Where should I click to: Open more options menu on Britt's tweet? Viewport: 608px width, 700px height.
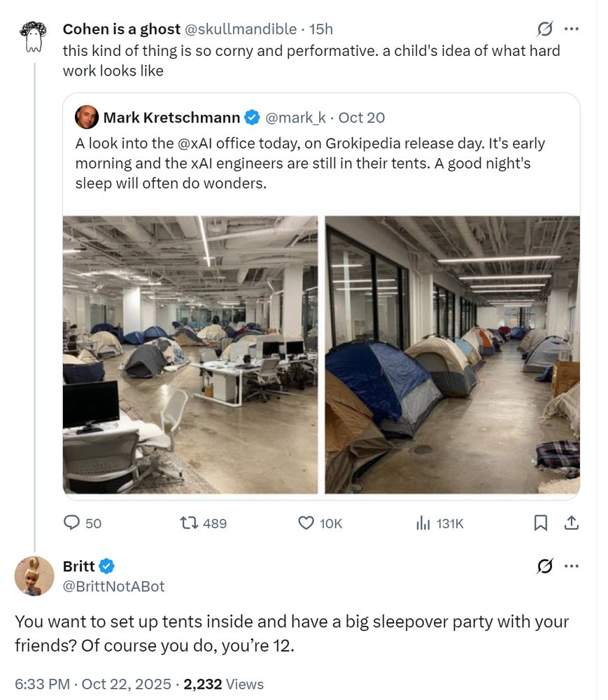[572, 566]
